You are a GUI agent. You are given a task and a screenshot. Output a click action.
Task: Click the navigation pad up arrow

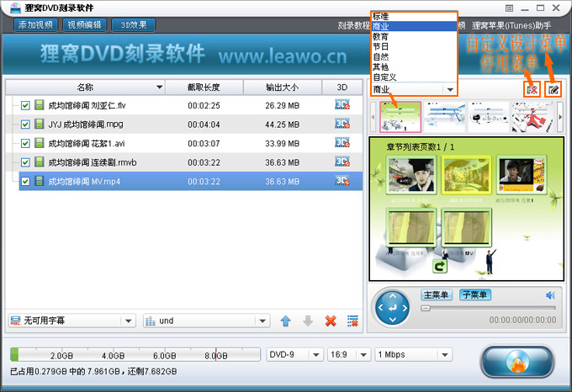tap(393, 296)
